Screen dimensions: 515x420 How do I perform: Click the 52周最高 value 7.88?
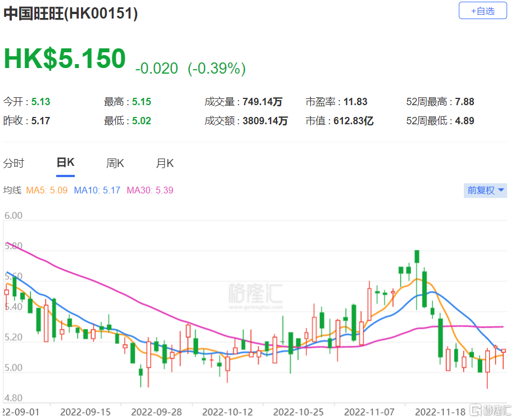point(464,102)
